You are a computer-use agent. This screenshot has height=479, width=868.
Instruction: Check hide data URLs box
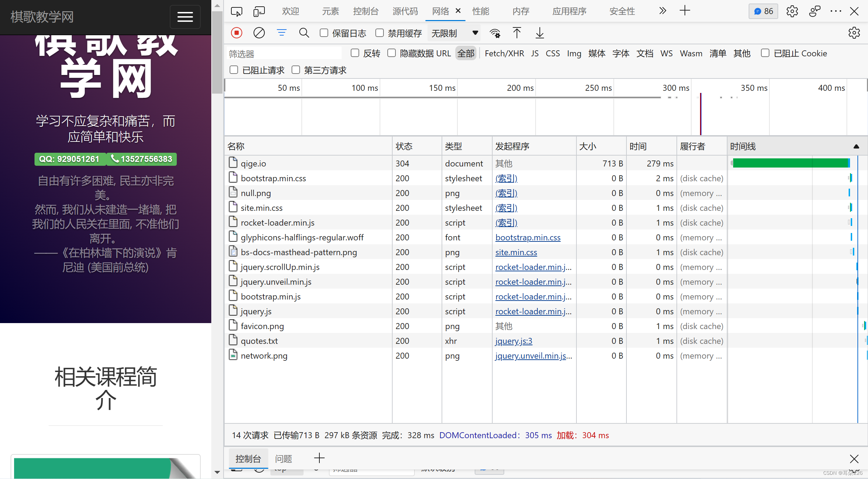pos(392,53)
